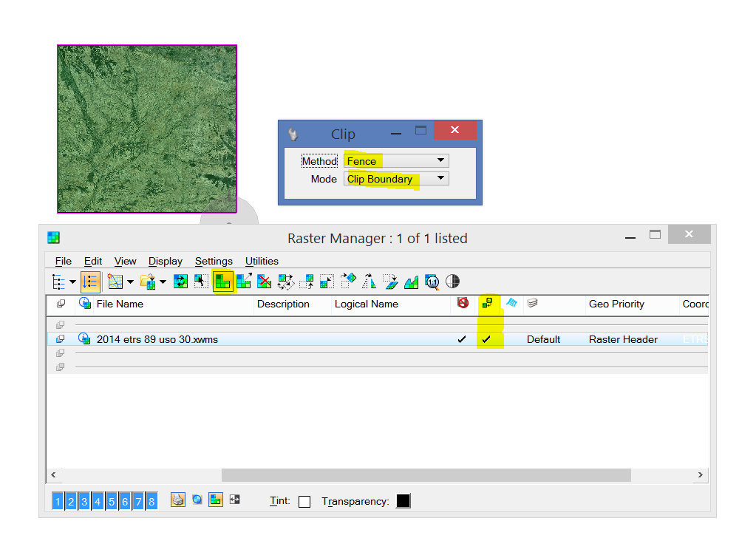Open the Tint color swatch
This screenshot has width=756, height=538.
tap(304, 502)
